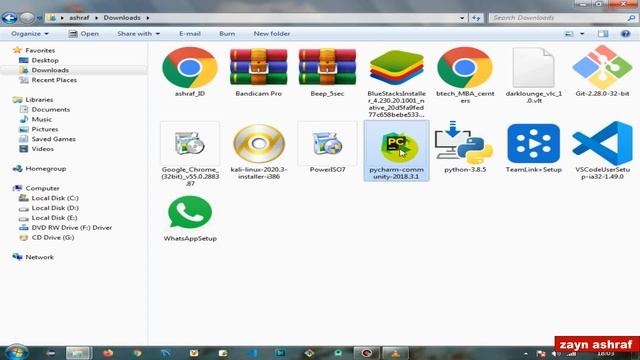Viewport: 640px width, 360px height.
Task: Expand view options dropdown arrow
Action: 582,34
